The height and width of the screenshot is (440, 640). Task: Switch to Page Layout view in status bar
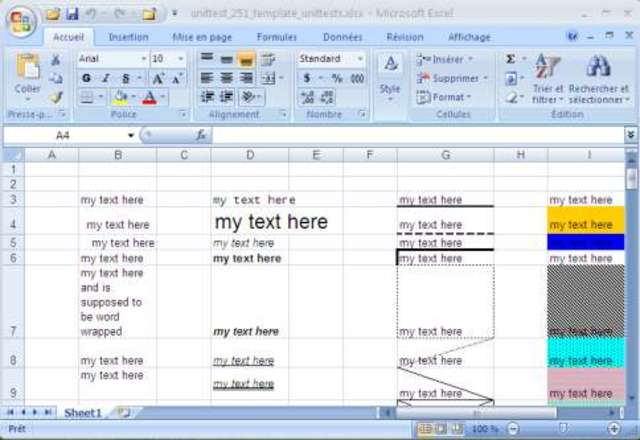(x=441, y=429)
